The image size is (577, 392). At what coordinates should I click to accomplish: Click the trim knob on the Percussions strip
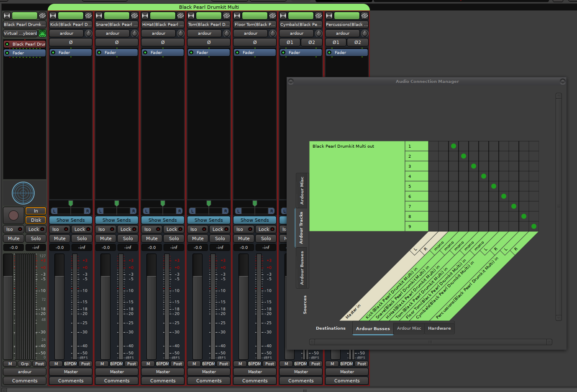[x=364, y=33]
